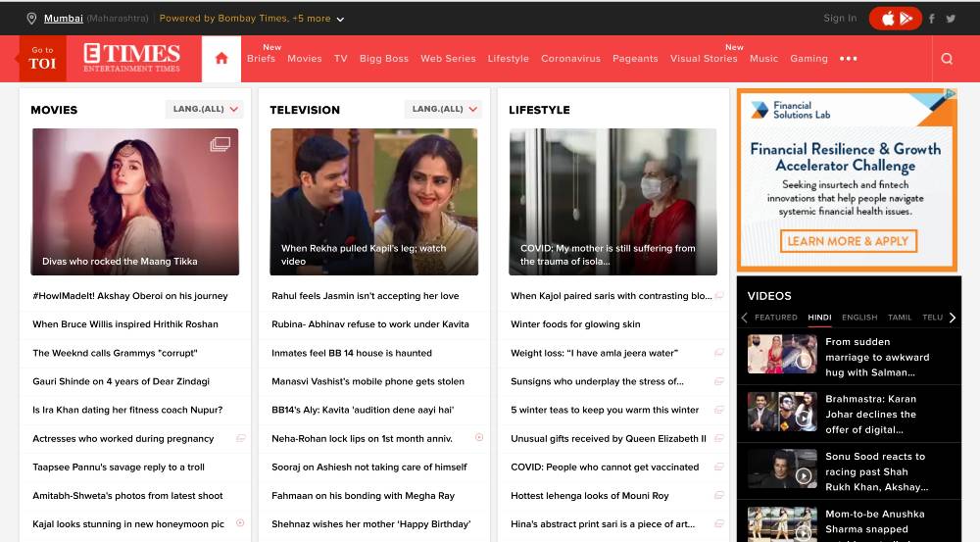Viewport: 980px width, 542px height.
Task: Open the Visual Stories navigation item
Action: [704, 58]
